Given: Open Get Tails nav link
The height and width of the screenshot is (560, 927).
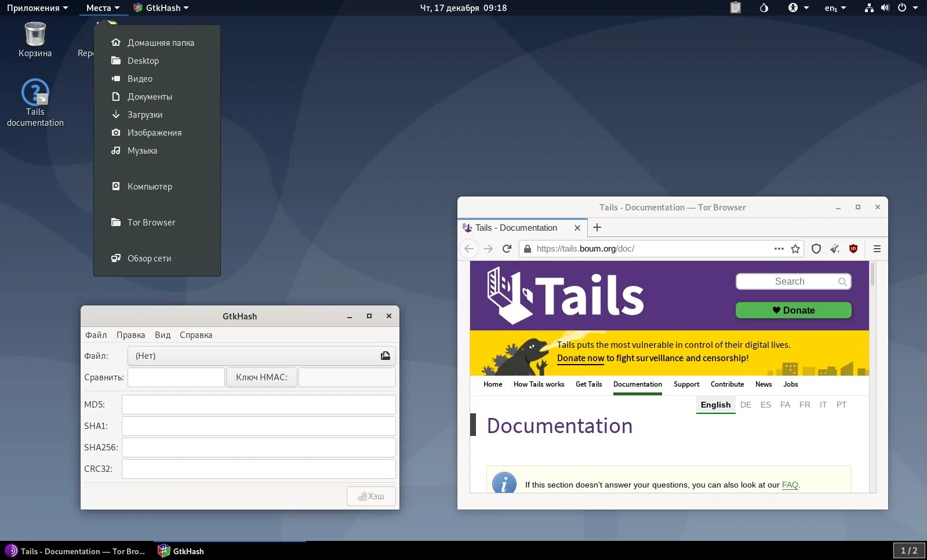Looking at the screenshot, I should click(x=588, y=384).
